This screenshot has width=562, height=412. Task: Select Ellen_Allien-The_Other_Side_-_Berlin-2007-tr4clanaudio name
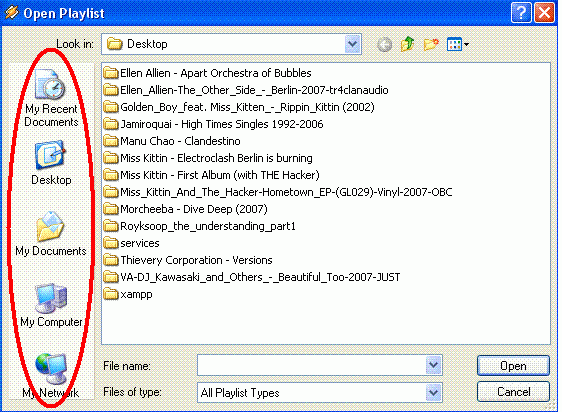click(254, 90)
